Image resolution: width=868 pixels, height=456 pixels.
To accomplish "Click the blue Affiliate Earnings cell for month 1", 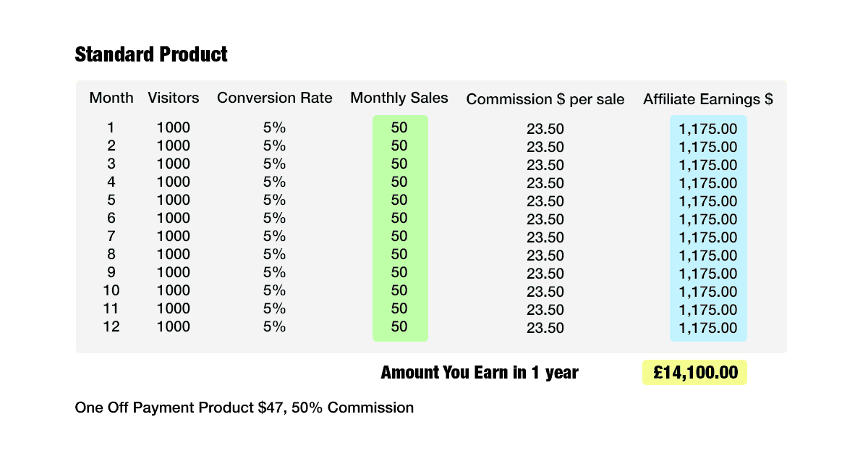I will [x=708, y=130].
